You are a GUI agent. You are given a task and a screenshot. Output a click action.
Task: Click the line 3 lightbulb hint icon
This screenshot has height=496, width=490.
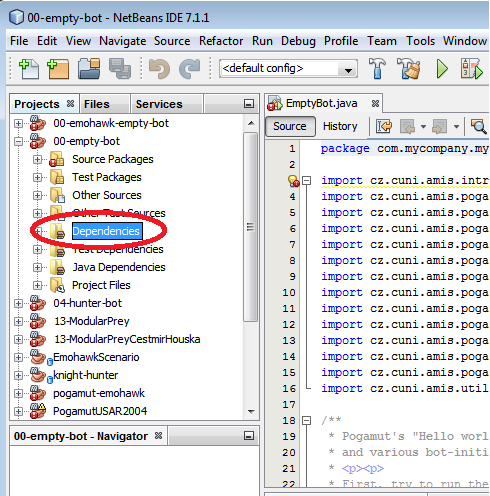pyautogui.click(x=293, y=181)
